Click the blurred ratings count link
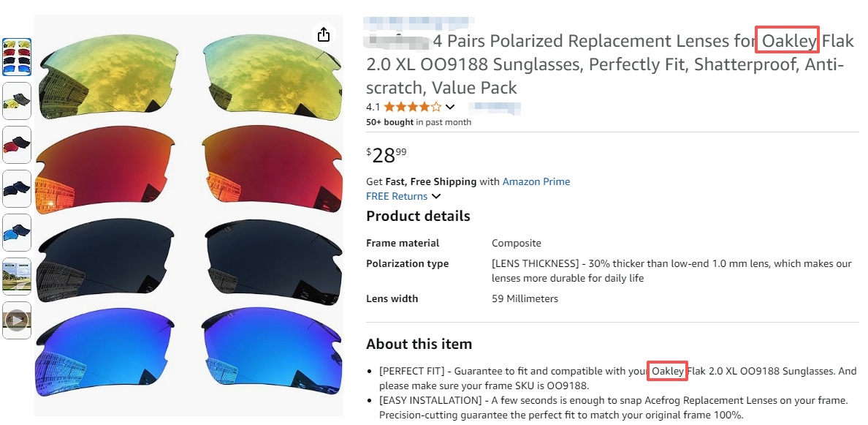 (x=495, y=108)
